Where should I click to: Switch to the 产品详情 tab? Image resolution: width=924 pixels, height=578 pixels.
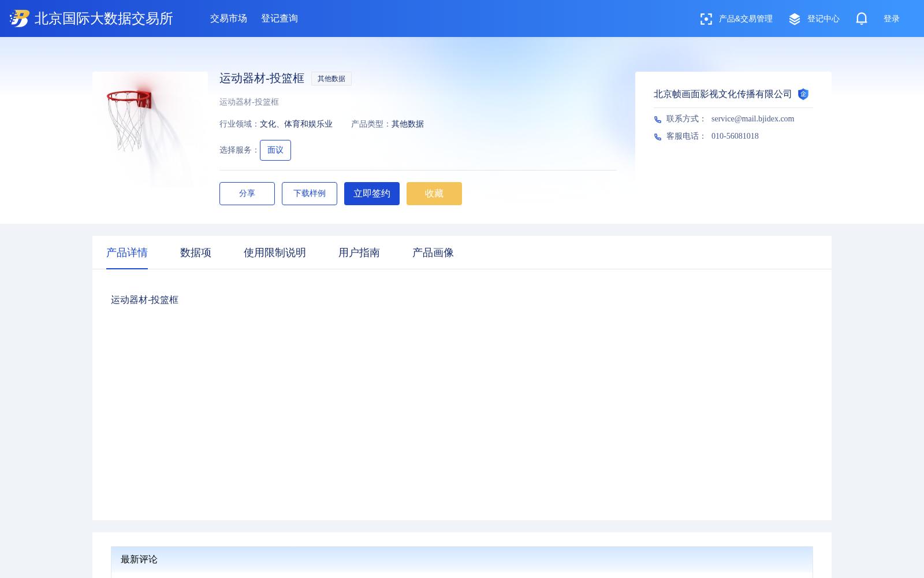point(127,253)
